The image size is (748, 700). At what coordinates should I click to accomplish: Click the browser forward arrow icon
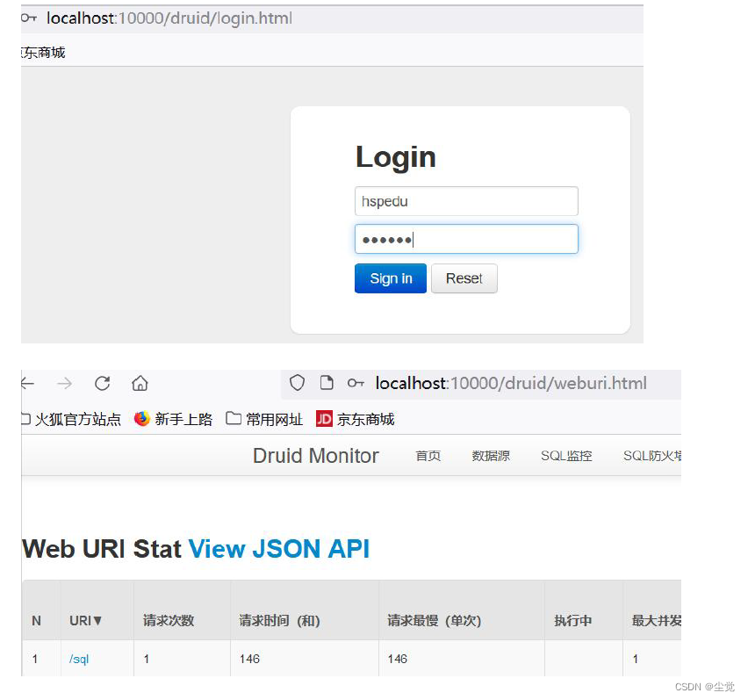(x=63, y=383)
